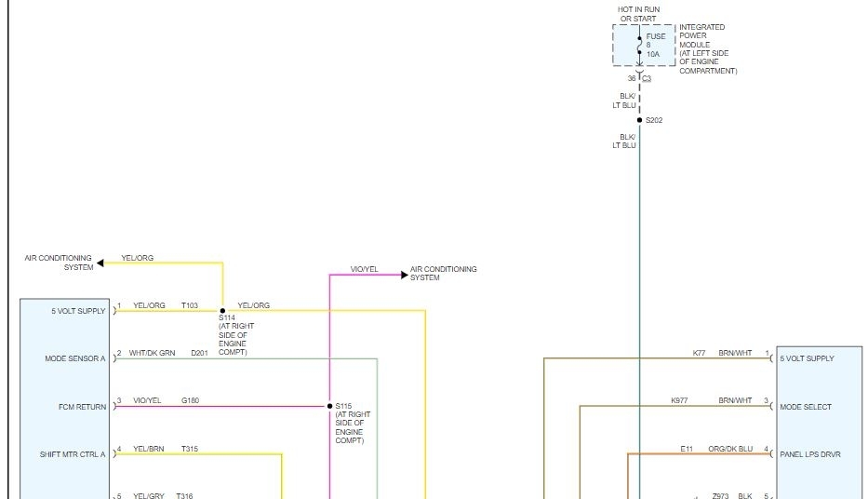Click YEL/ORG label beside T103
This screenshot has width=868, height=499.
pos(149,305)
